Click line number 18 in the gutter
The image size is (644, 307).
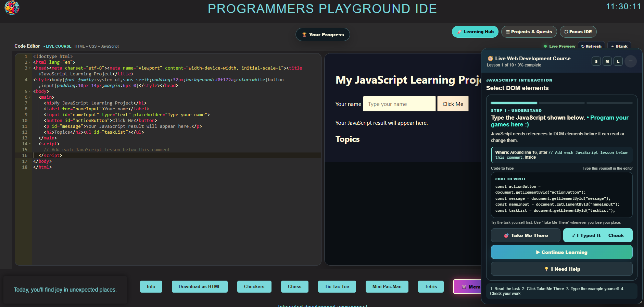click(x=25, y=167)
